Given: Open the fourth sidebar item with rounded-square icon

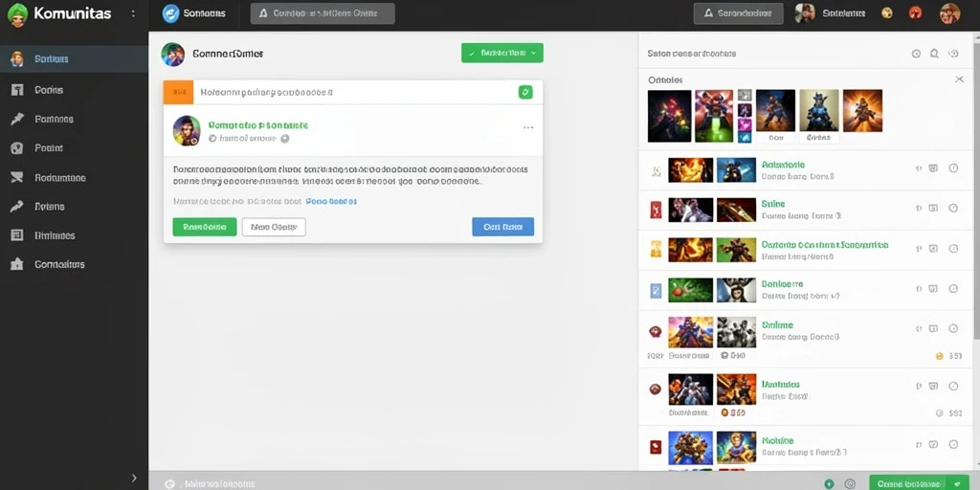Looking at the screenshot, I should (x=74, y=148).
